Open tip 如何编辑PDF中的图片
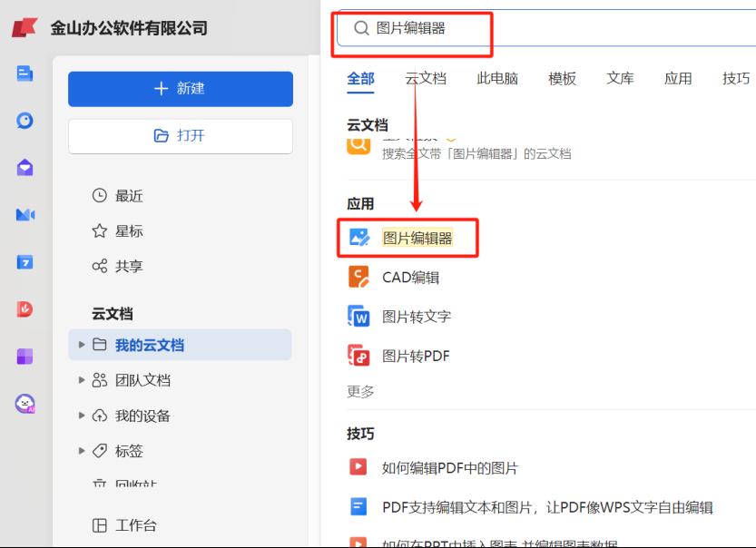756x548 pixels. click(450, 467)
